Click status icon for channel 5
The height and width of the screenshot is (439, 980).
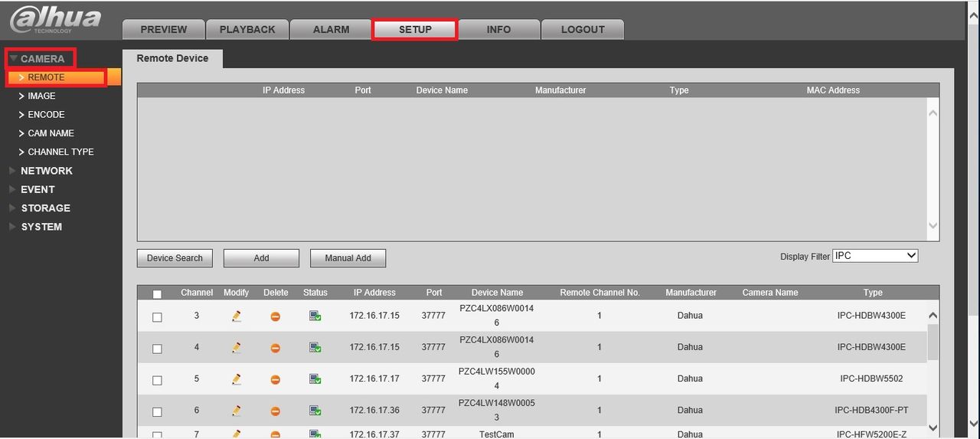(315, 378)
